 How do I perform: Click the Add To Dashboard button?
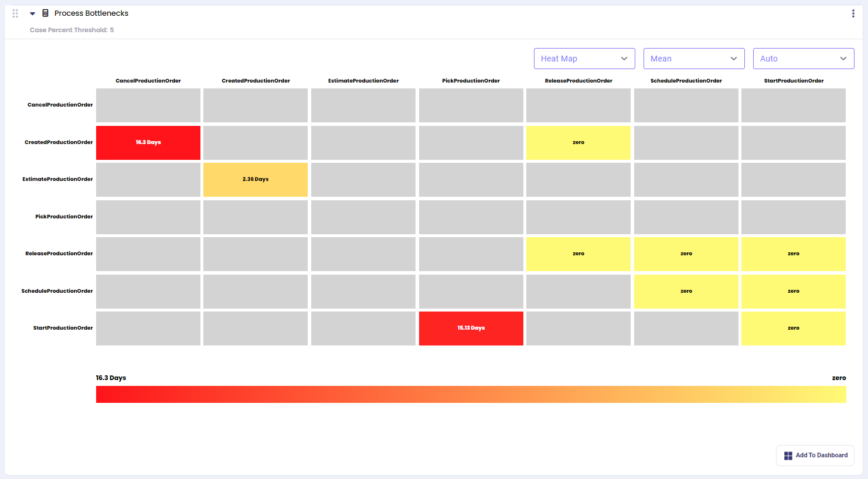pyautogui.click(x=815, y=456)
